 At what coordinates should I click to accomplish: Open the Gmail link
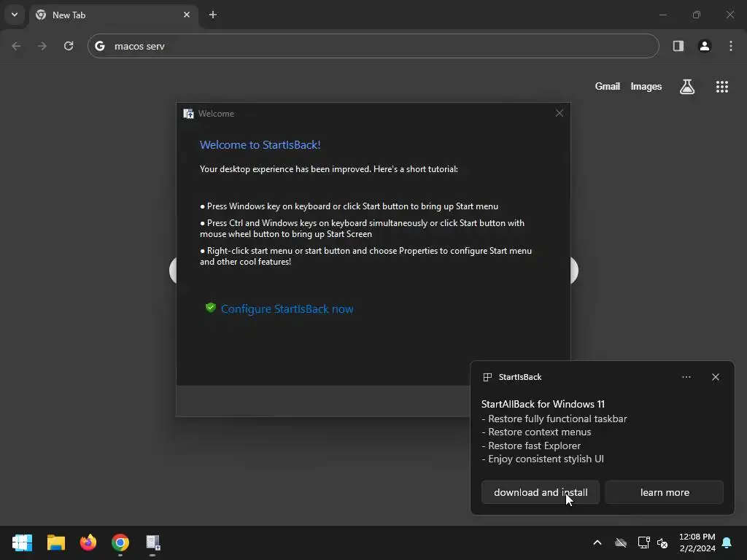coord(608,86)
